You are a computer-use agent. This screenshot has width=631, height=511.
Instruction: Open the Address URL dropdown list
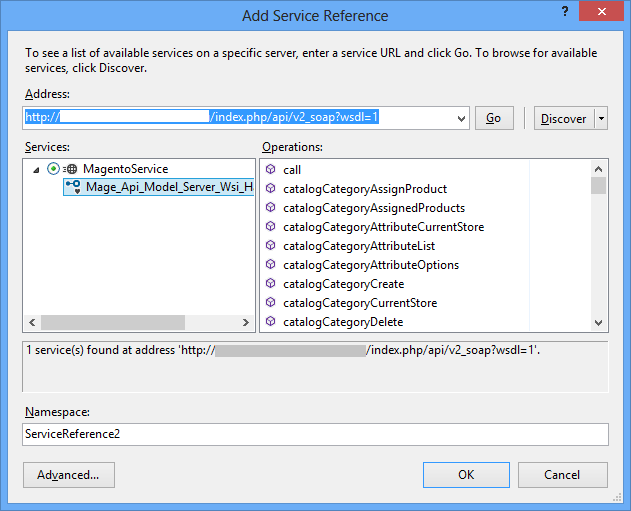[460, 118]
